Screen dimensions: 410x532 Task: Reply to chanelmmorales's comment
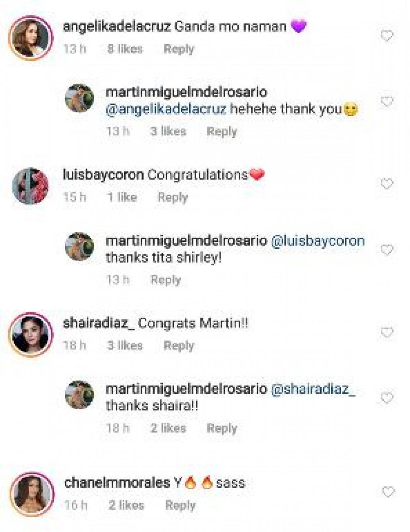tap(180, 505)
